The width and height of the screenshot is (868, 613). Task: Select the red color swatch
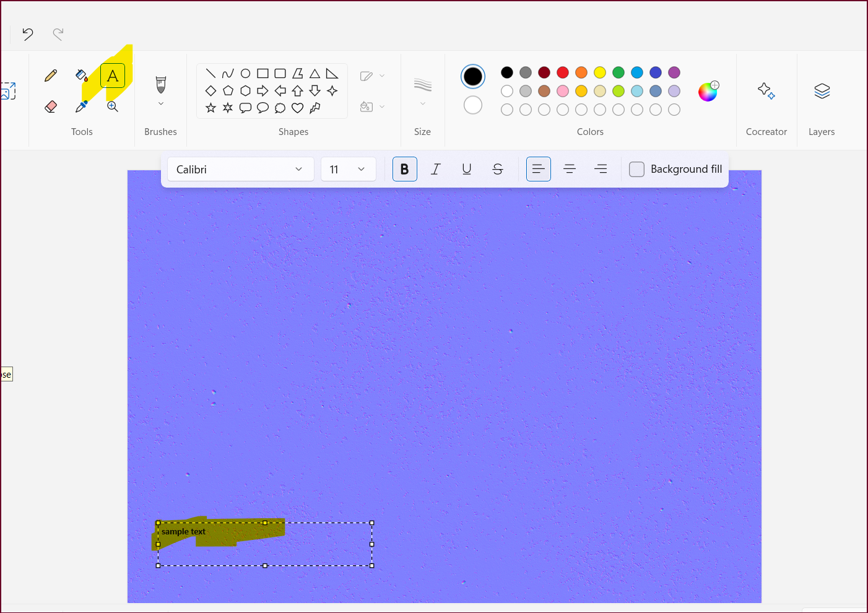[563, 72]
